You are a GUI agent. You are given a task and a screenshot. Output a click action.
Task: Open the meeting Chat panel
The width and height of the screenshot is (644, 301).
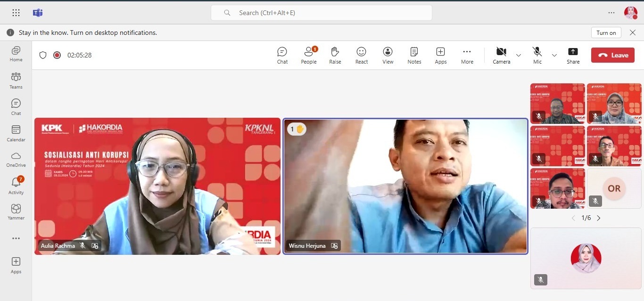(282, 55)
